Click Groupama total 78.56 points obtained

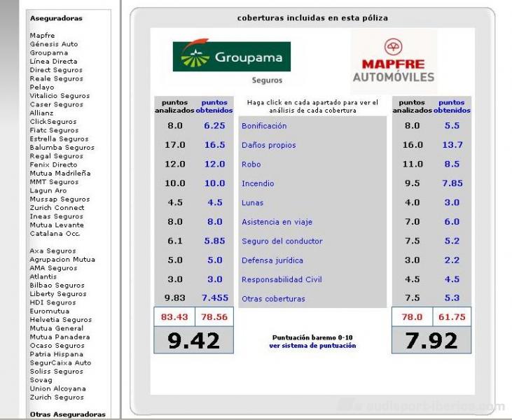pos(214,317)
